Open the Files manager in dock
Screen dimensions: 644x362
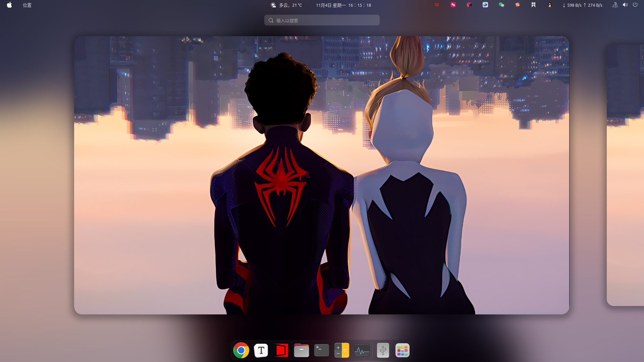[x=301, y=351]
